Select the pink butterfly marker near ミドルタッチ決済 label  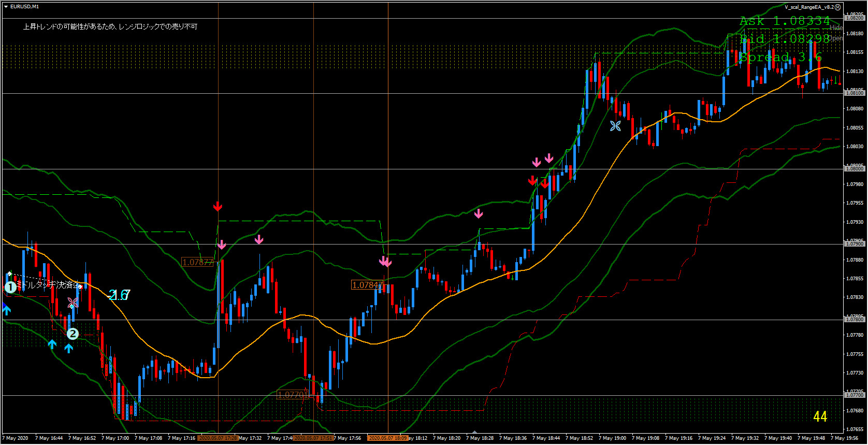pyautogui.click(x=73, y=302)
